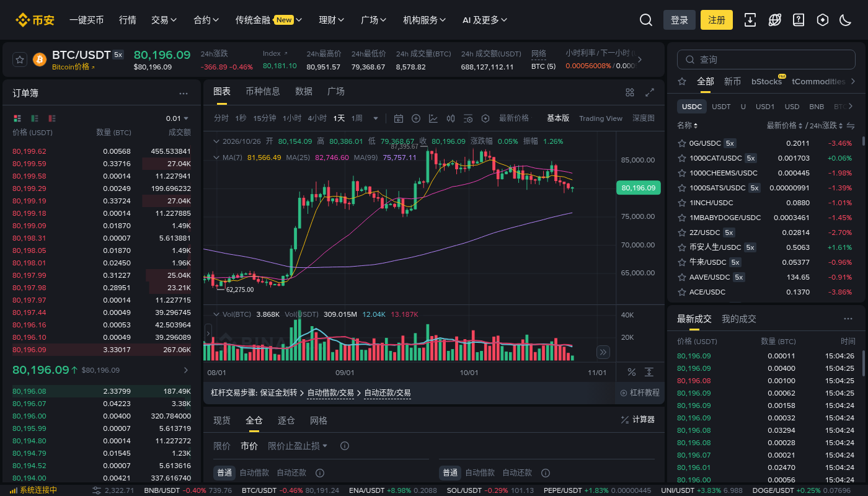Select the candlestick chart style icon
The image size is (868, 496).
[x=451, y=118]
